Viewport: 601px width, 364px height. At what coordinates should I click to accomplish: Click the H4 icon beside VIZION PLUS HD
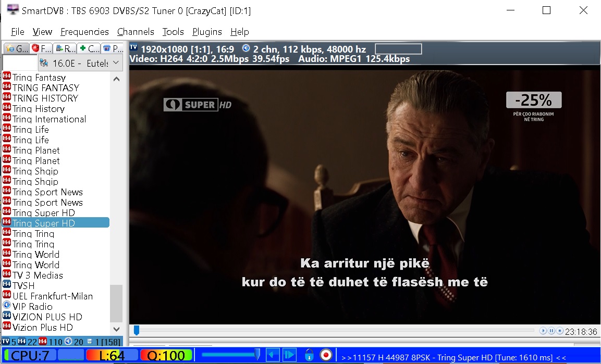[7, 316]
